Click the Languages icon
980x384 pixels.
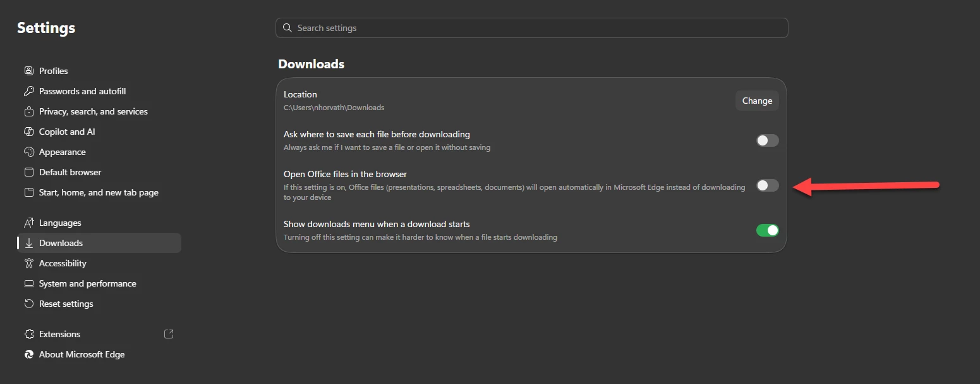28,223
